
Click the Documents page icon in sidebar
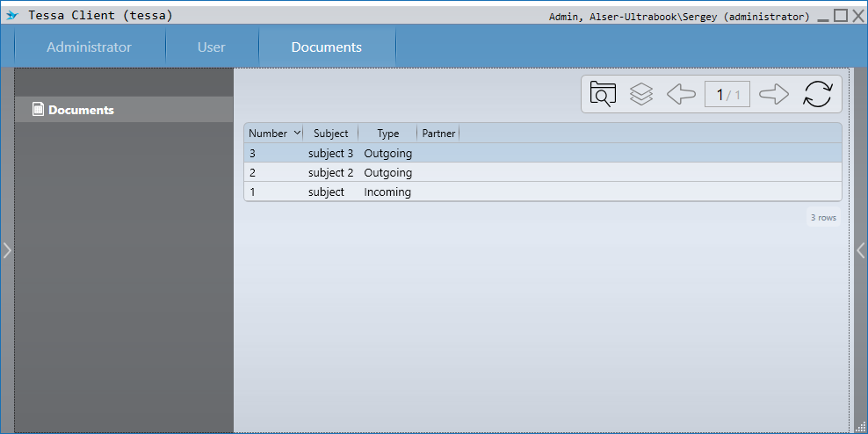point(38,110)
